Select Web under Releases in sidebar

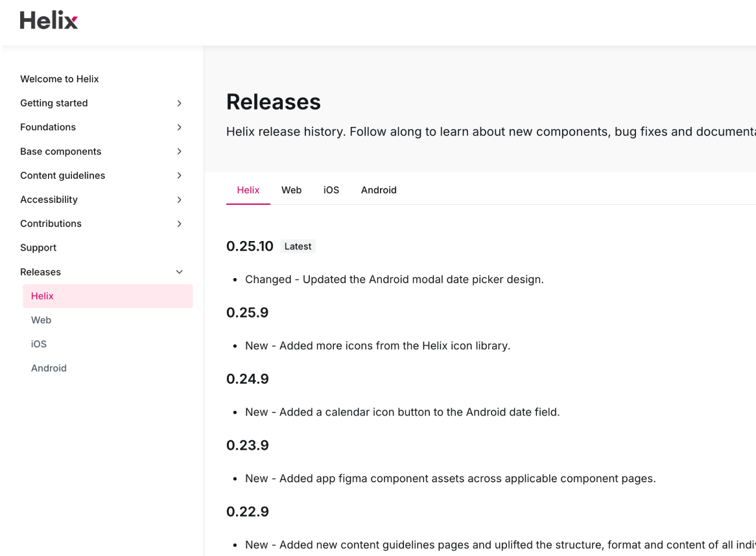[41, 320]
